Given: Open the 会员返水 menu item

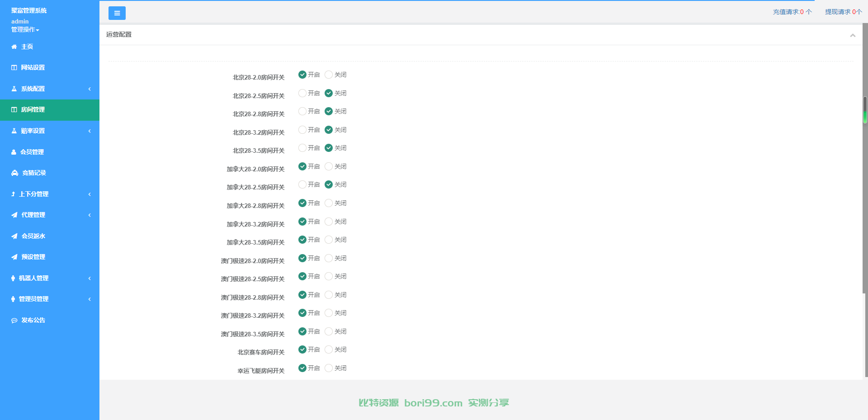Looking at the screenshot, I should [50, 236].
